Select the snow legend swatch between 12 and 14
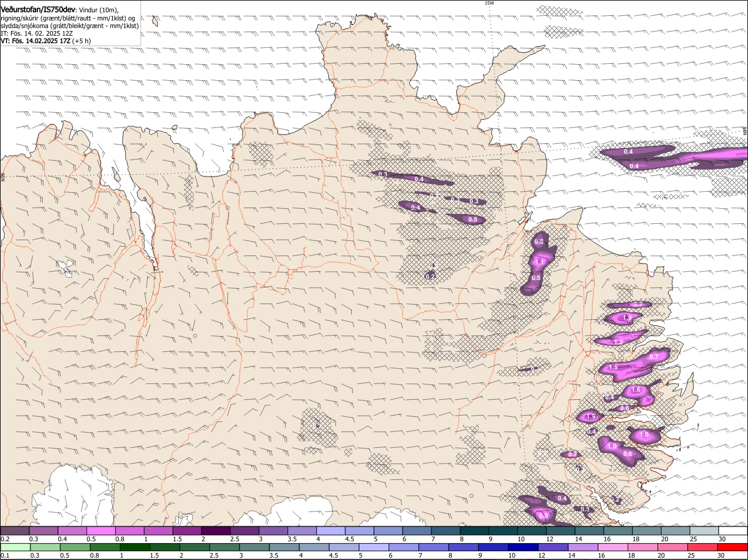748x560 pixels. point(560,531)
